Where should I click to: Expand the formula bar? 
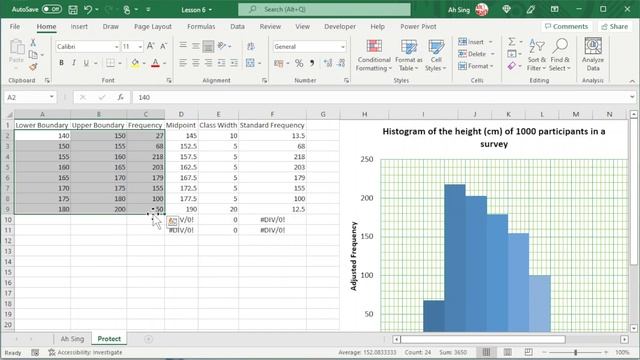pyautogui.click(x=632, y=97)
